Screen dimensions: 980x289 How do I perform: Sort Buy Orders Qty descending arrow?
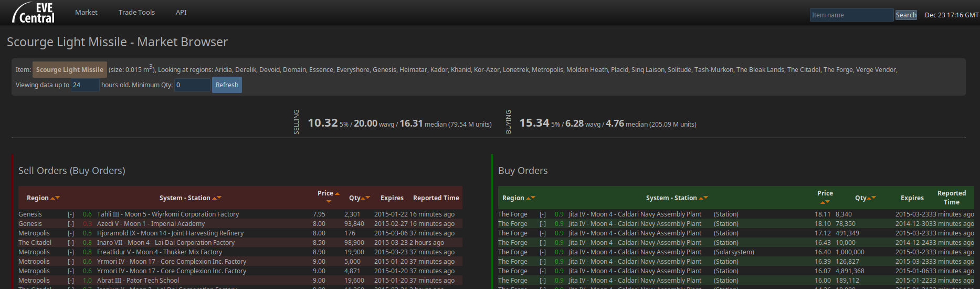(x=874, y=198)
